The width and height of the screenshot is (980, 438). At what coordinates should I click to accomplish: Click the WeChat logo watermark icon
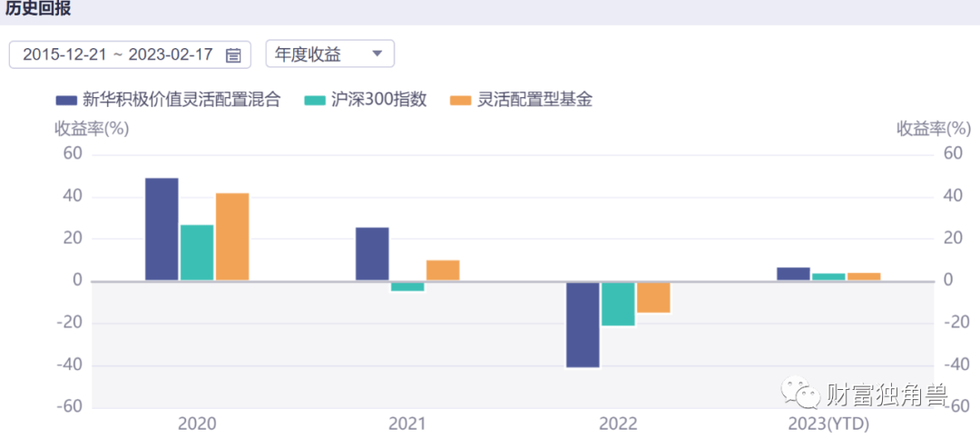[x=802, y=394]
